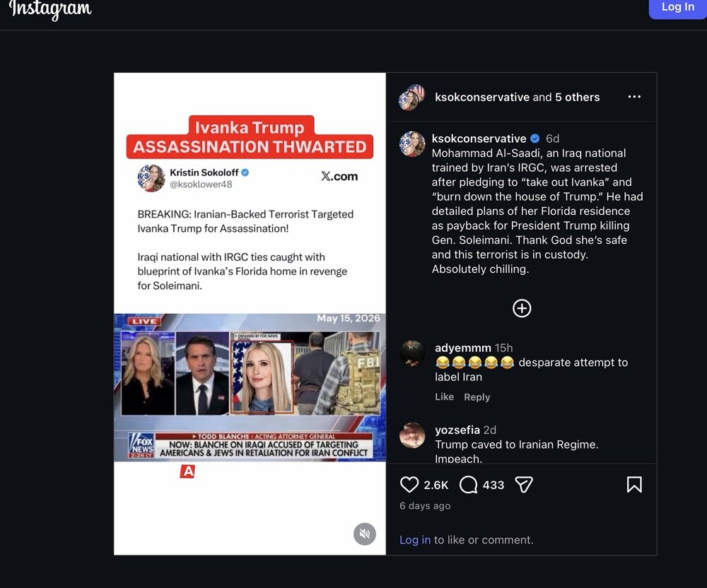
Task: Click ksokconservative username in the caption
Action: [x=479, y=139]
